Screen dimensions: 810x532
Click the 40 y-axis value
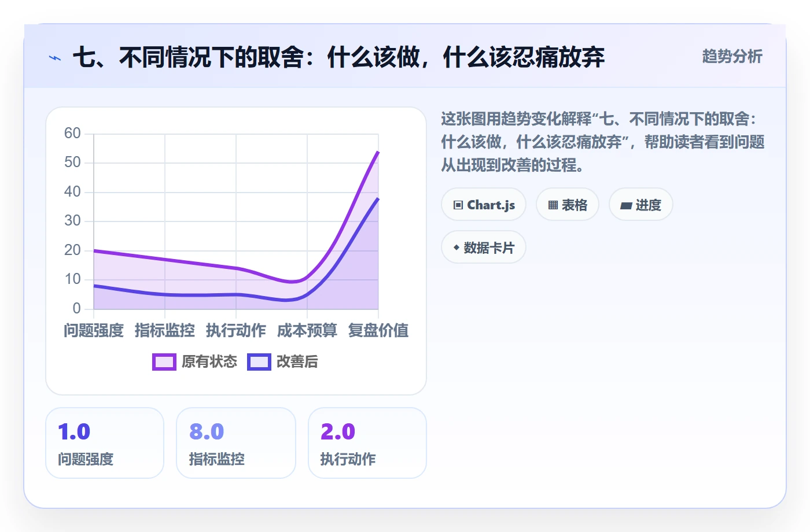pyautogui.click(x=72, y=192)
